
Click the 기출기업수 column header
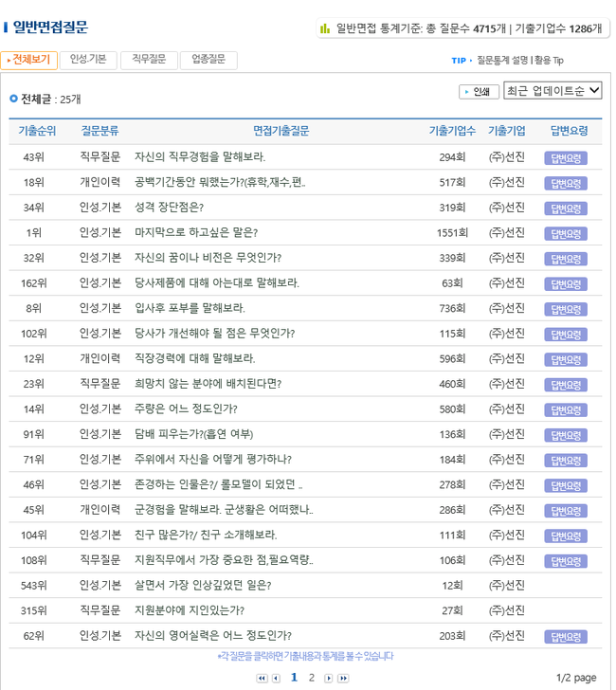[452, 131]
